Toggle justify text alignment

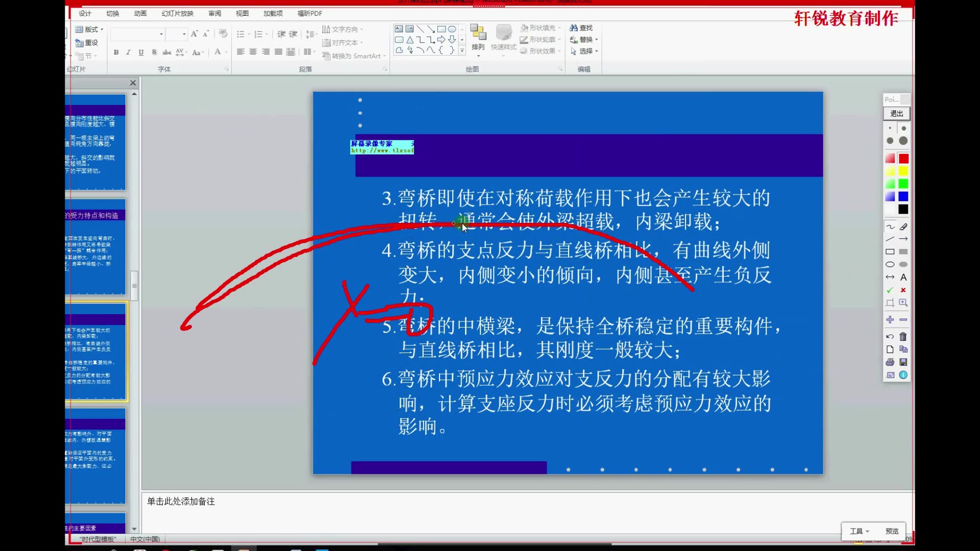pos(278,52)
